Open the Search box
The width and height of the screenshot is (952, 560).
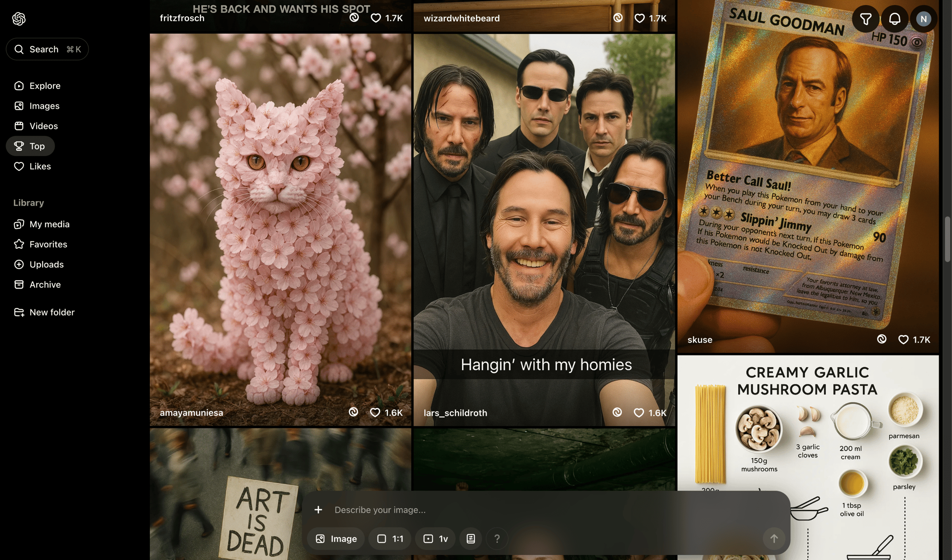[47, 49]
